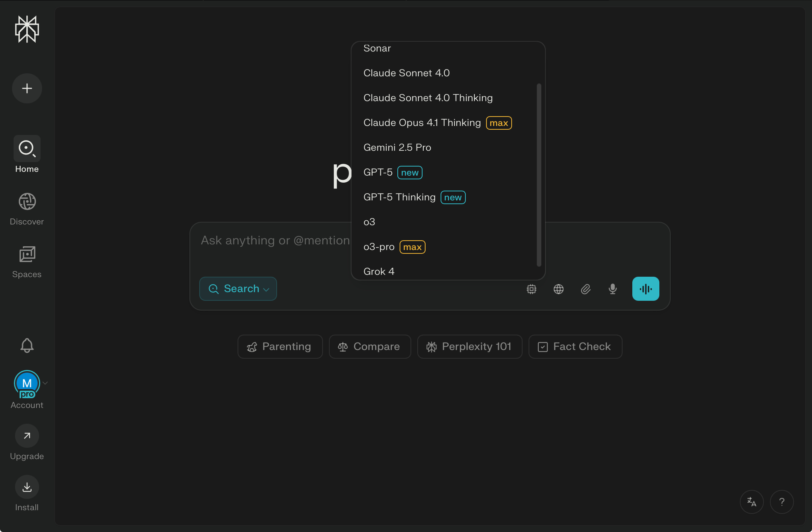
Task: Click the Fact Check suggestion button
Action: 576,347
